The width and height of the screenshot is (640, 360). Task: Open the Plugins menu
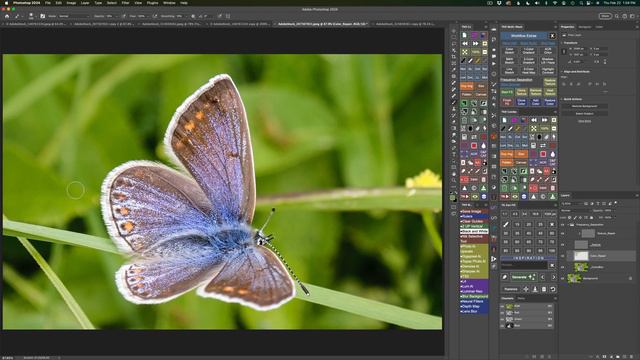pyautogui.click(x=152, y=3)
